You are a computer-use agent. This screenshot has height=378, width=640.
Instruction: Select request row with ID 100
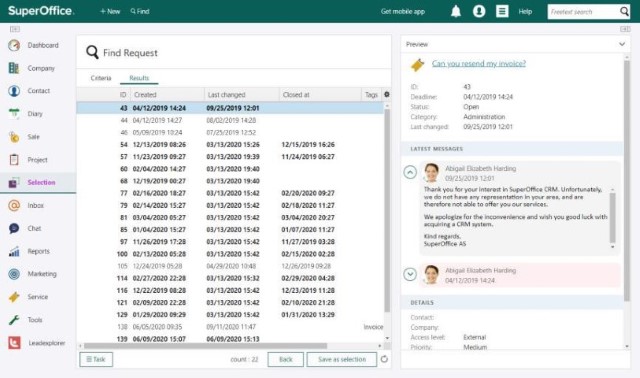pos(230,254)
